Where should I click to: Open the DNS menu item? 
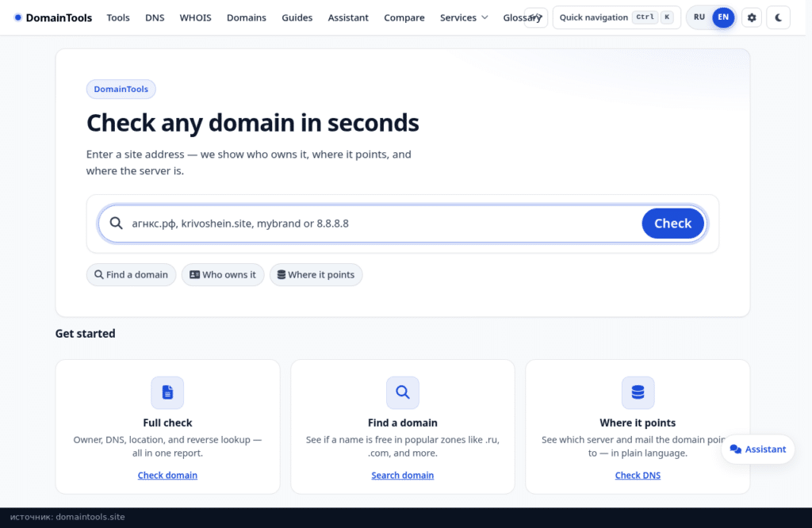(155, 17)
